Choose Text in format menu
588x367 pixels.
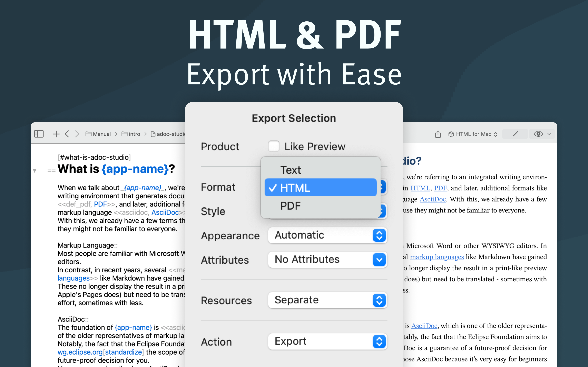tap(290, 170)
